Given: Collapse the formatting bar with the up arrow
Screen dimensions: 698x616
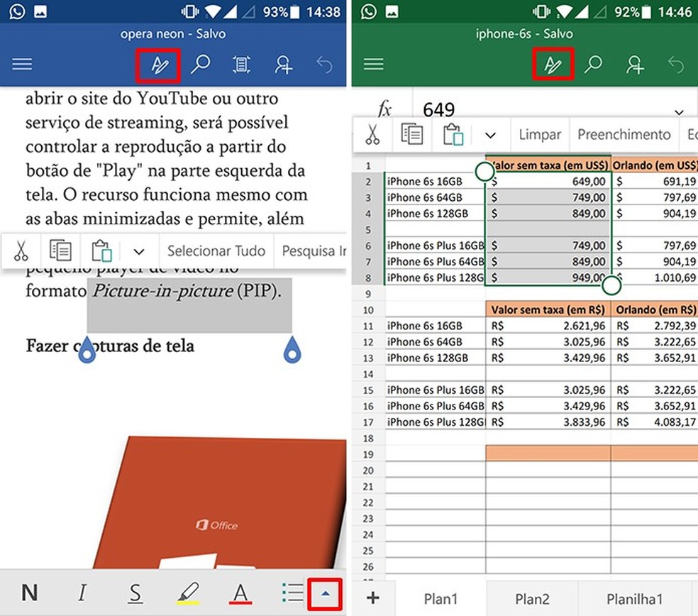Looking at the screenshot, I should (325, 593).
